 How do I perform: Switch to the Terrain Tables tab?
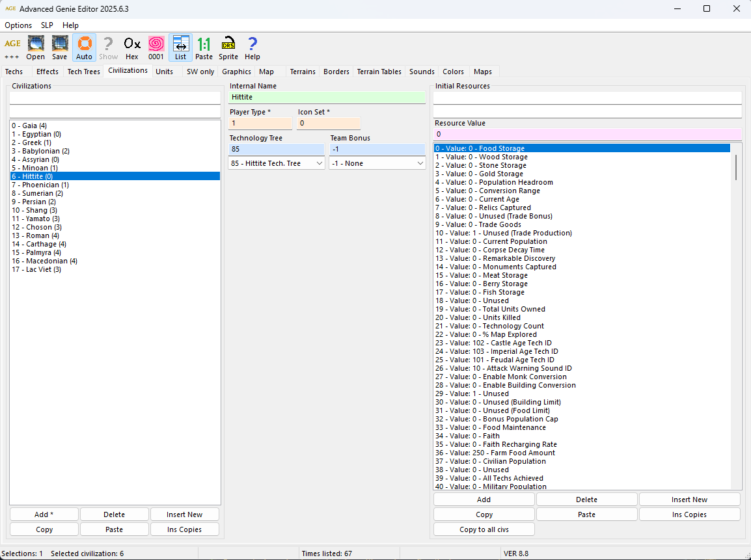(x=379, y=72)
